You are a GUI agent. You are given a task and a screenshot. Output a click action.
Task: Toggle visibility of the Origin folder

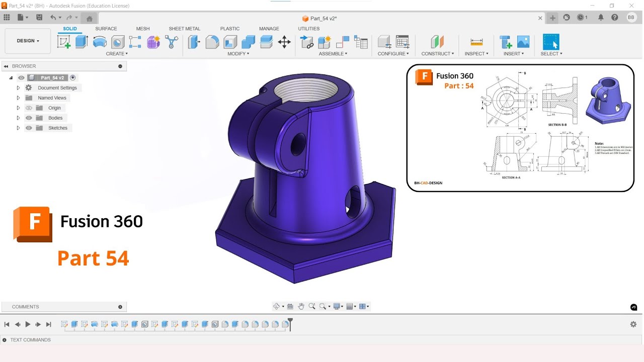(x=29, y=108)
